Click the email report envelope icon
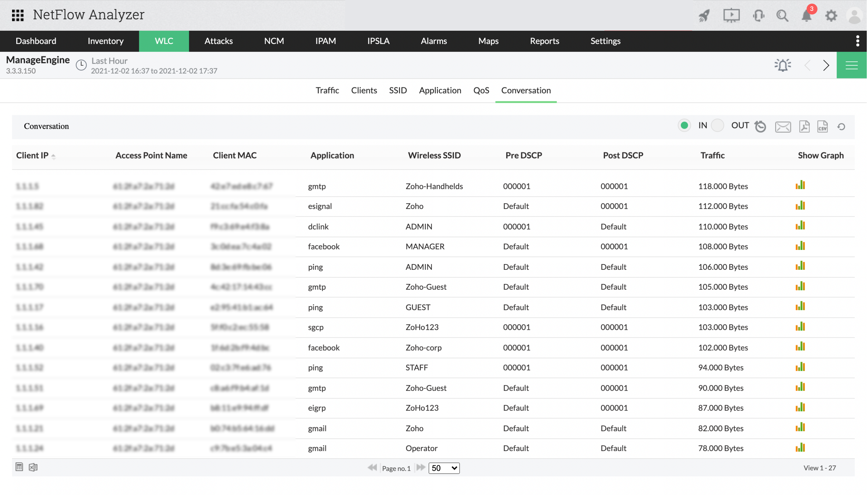 (x=782, y=127)
